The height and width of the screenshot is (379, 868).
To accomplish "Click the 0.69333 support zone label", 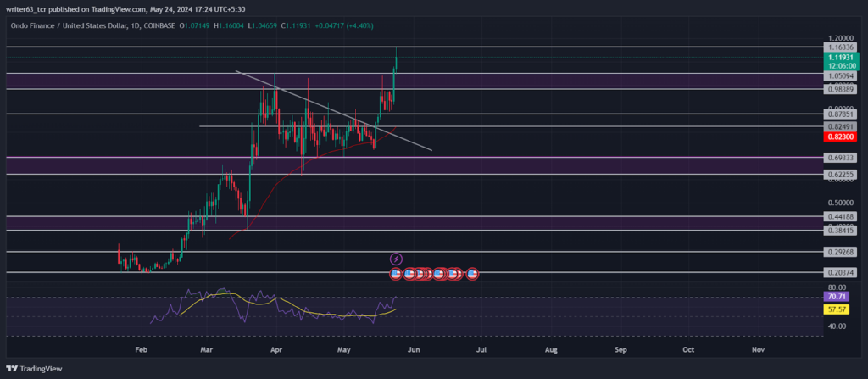I will pos(842,158).
